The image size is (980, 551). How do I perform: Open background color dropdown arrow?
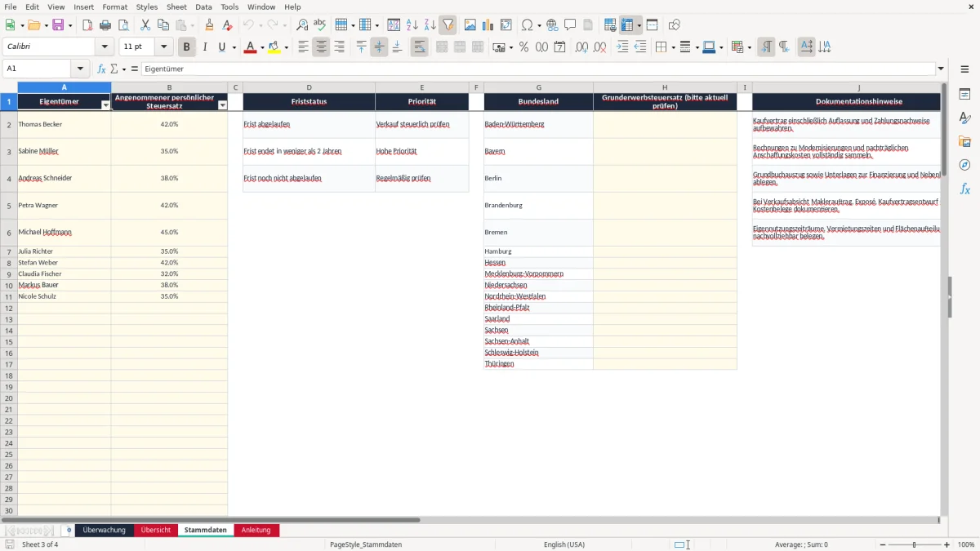click(x=286, y=47)
